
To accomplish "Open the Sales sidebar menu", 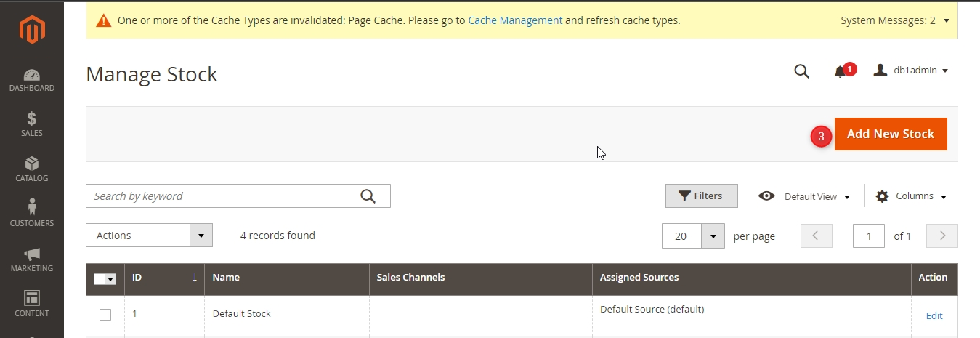I will 32,125.
